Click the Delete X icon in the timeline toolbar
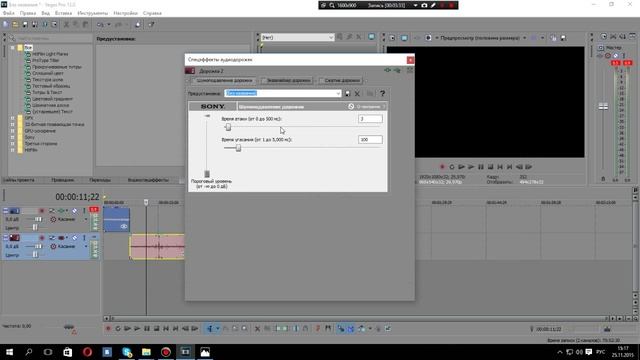640x360 pixels. pyautogui.click(x=258, y=329)
